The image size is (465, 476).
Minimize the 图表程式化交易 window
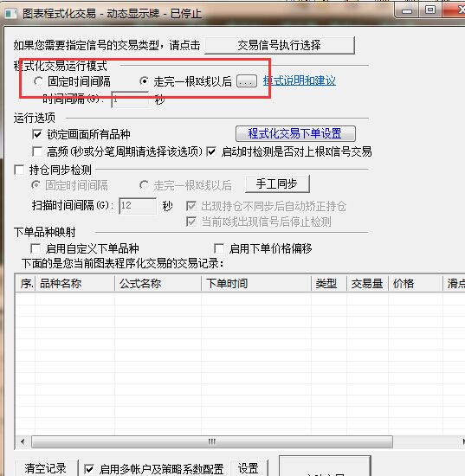[407, 11]
